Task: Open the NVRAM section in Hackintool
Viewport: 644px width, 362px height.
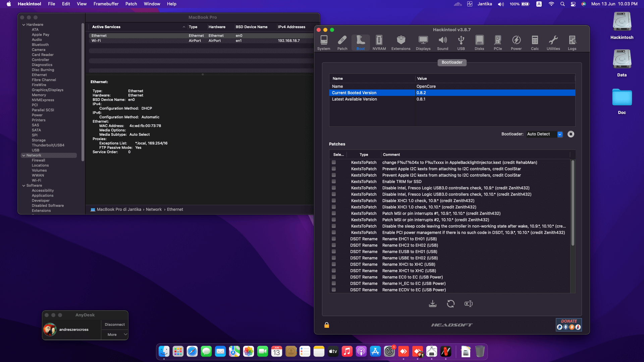Action: (379, 43)
